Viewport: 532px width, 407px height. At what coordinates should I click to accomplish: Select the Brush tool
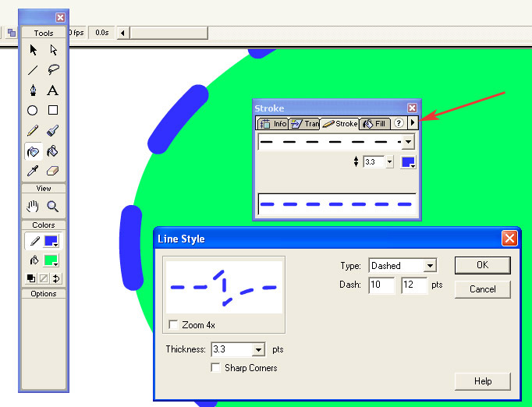point(52,131)
